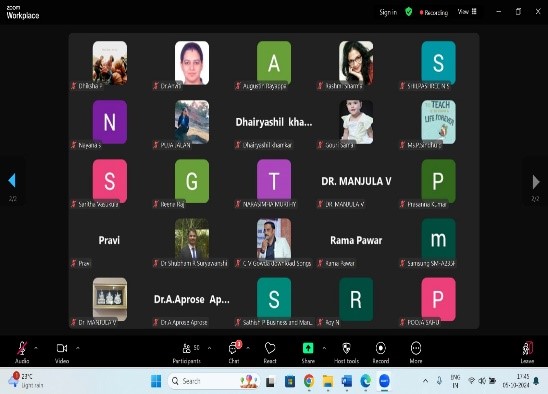The width and height of the screenshot is (548, 394).
Task: Click the Windows taskbar Search box
Action: (x=214, y=381)
